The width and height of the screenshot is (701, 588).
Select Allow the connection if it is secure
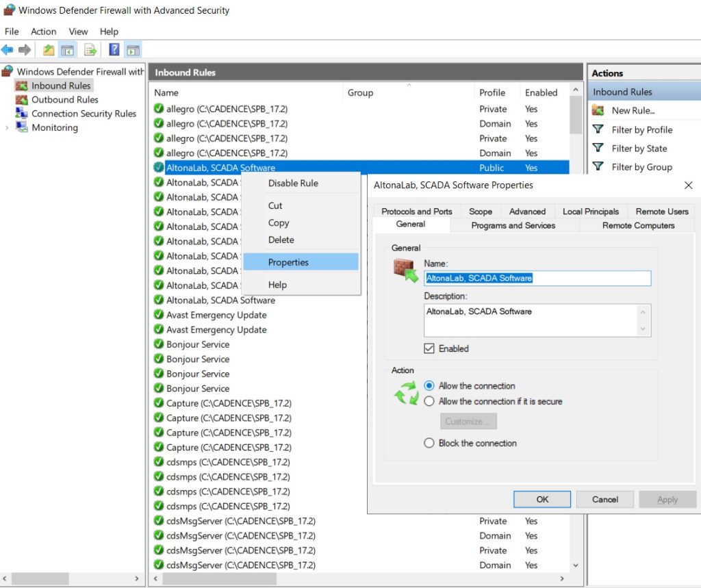click(429, 401)
